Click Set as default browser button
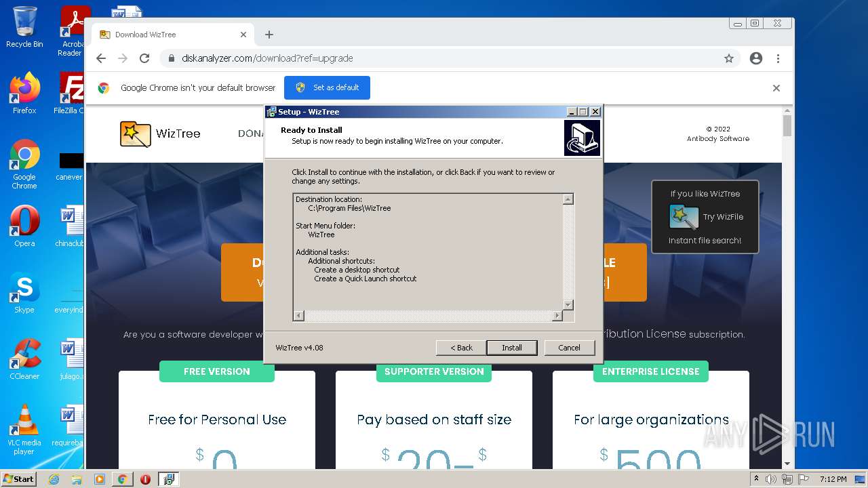The width and height of the screenshot is (868, 488). (327, 87)
